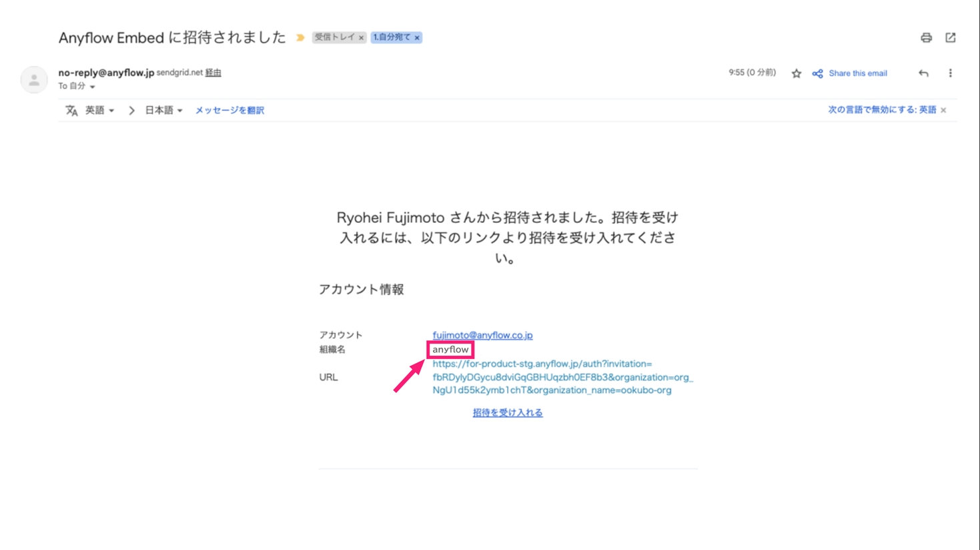Click the translate icon in translation bar
The width and height of the screenshot is (980, 550).
(x=71, y=111)
